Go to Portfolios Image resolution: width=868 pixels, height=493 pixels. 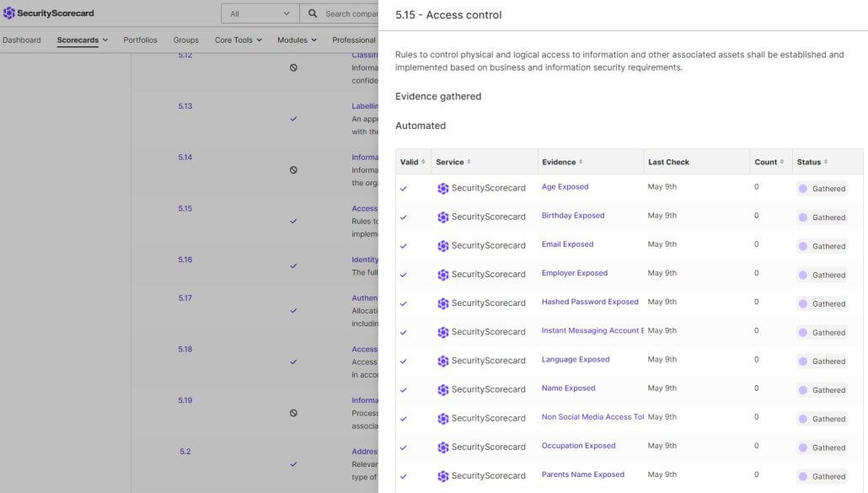click(x=140, y=40)
